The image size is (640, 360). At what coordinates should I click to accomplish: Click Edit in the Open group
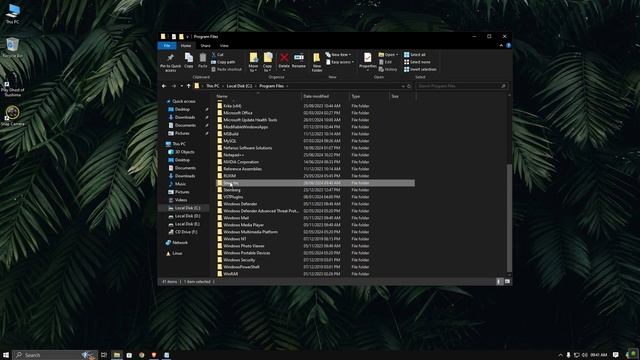point(385,62)
